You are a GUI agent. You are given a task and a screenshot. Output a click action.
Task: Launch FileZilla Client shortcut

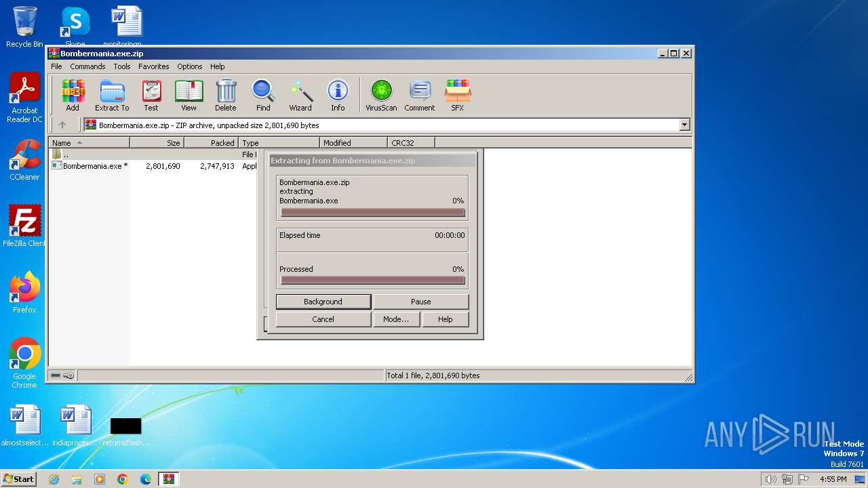(24, 226)
